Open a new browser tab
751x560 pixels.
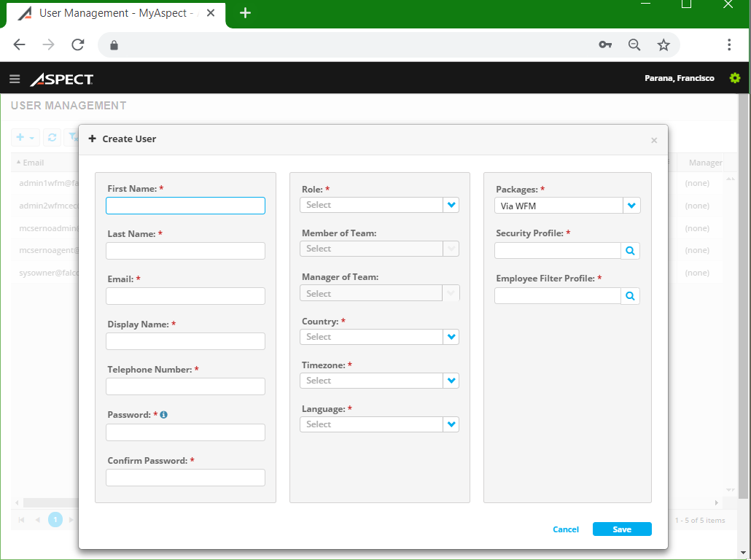(244, 12)
